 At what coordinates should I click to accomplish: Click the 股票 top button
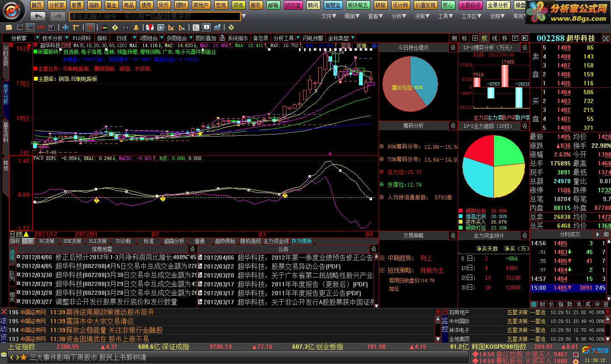77,5
